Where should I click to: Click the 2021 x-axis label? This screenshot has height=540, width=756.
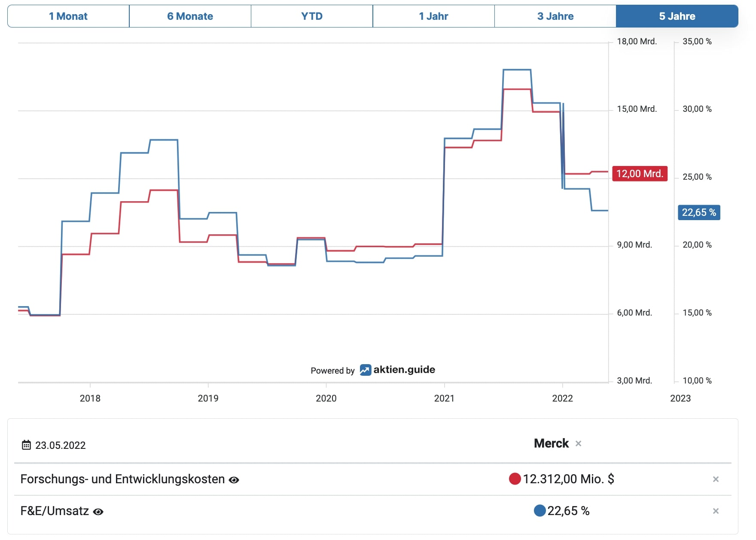pos(444,399)
